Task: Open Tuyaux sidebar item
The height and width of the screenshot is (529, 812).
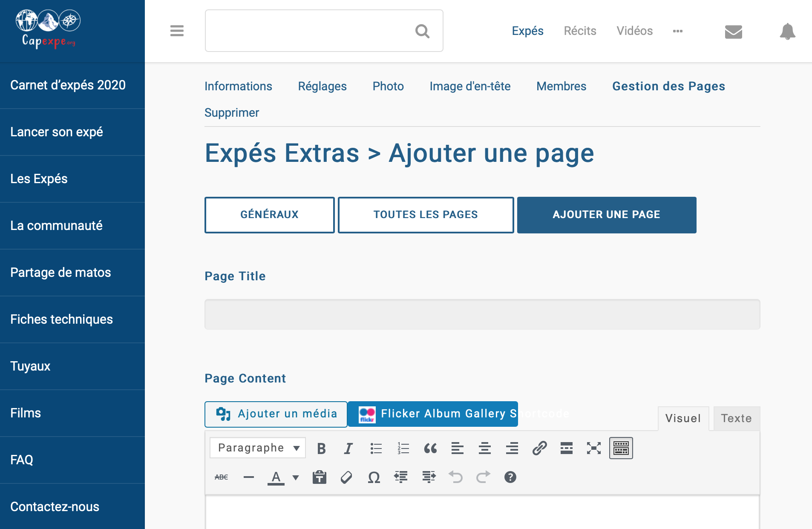Action: tap(72, 366)
